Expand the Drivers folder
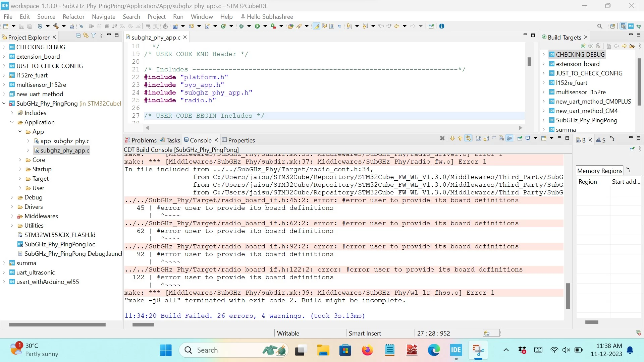Viewport: 644px width, 362px height. click(12, 207)
